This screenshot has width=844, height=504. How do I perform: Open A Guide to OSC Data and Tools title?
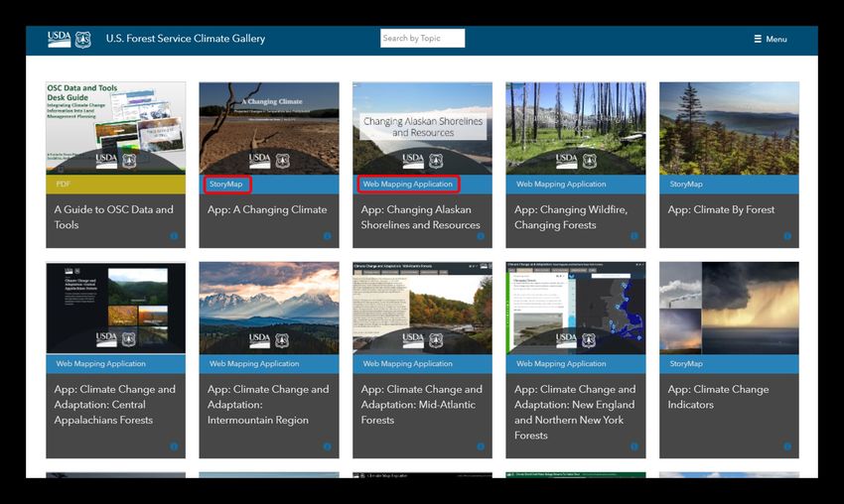coord(113,217)
